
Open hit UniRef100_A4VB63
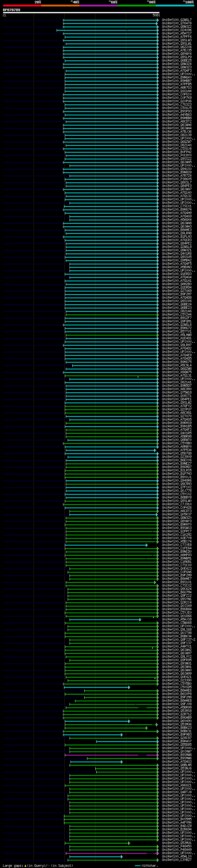[177, 115]
